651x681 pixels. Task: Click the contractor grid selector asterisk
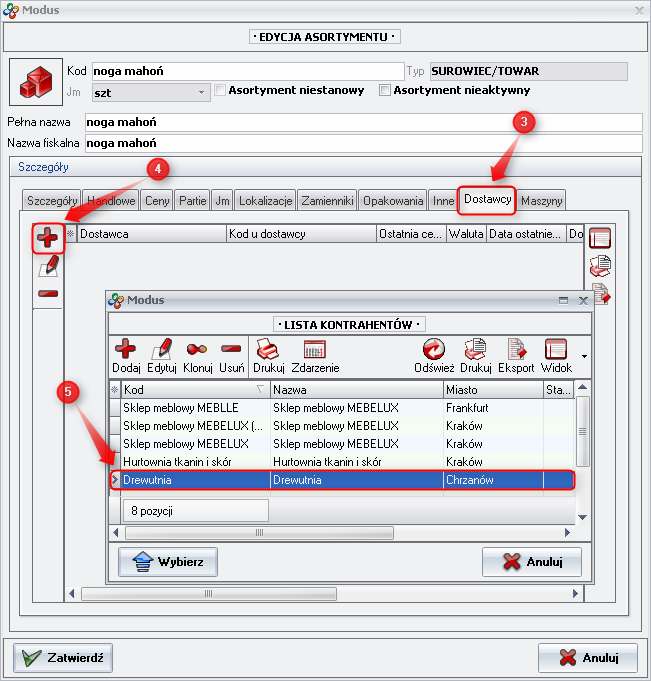(115, 390)
